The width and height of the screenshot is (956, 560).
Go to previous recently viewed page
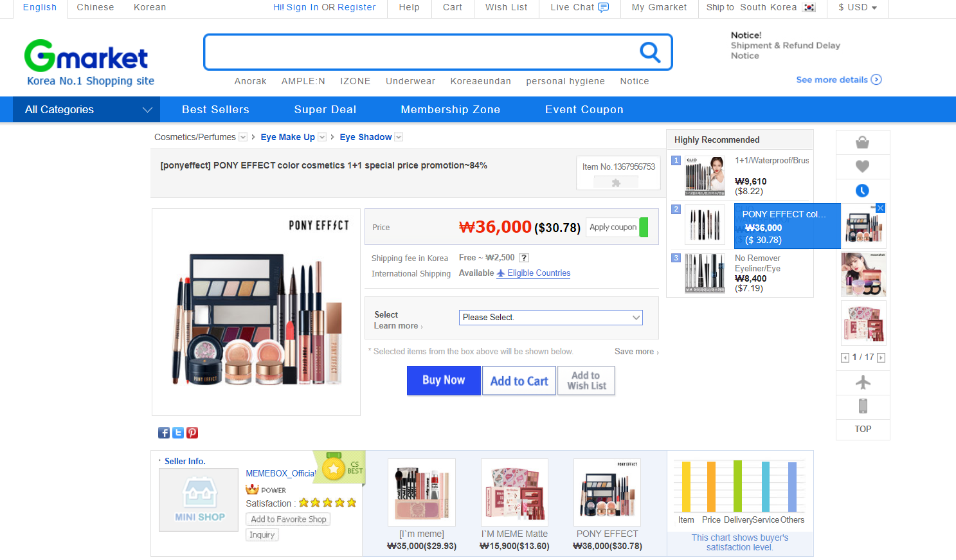(845, 357)
